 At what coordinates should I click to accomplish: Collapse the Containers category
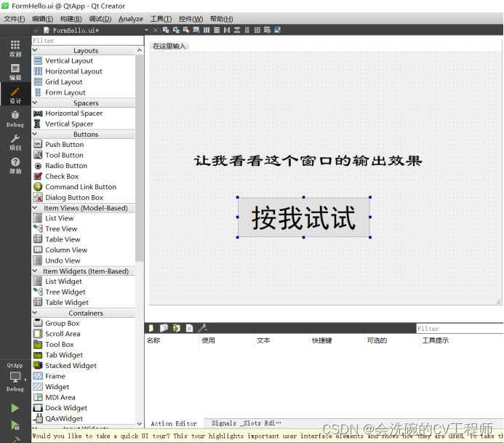point(35,313)
